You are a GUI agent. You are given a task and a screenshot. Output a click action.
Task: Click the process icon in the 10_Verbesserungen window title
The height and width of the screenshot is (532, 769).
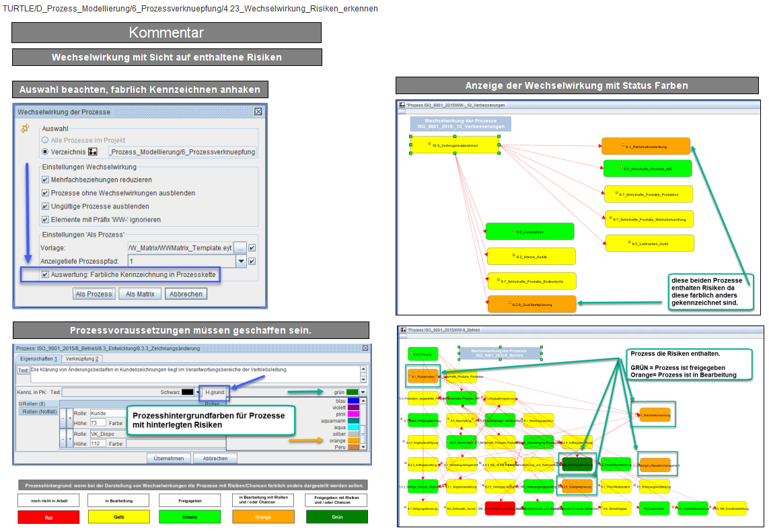click(402, 105)
